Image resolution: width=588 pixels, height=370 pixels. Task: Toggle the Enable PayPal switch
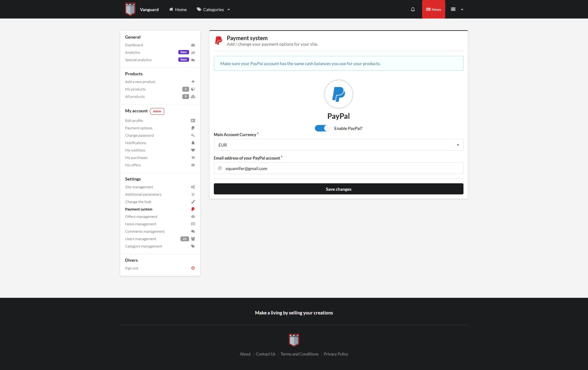(322, 128)
